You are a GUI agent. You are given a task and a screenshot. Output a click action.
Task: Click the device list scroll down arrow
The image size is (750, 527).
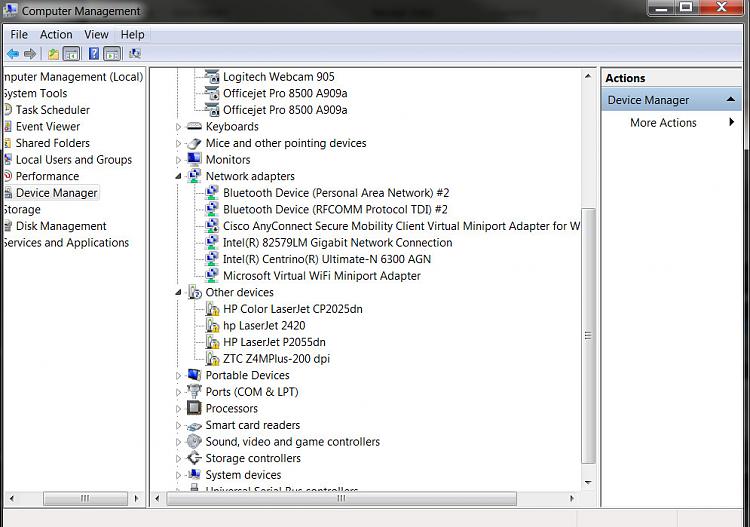coord(588,483)
